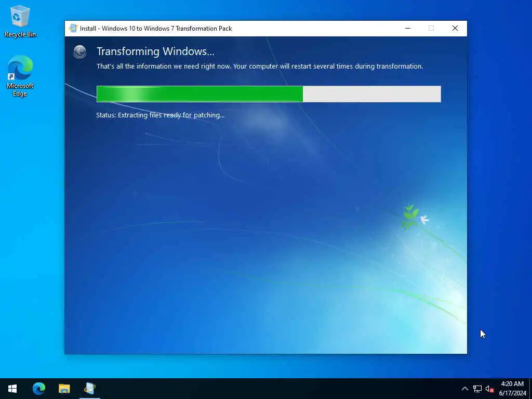The width and height of the screenshot is (532, 399).
Task: Open the network status tray icon
Action: point(477,389)
